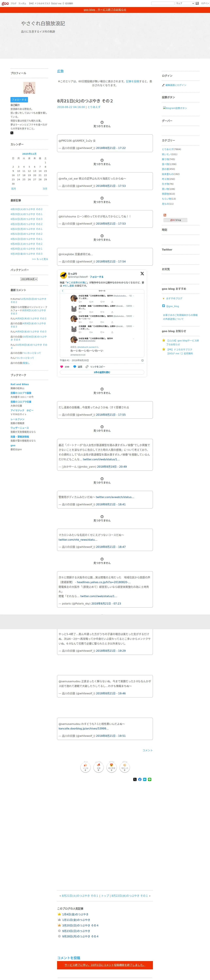Click リンクをコピー chain icon on tweet
The height and width of the screenshot is (980, 210).
pos(87,367)
